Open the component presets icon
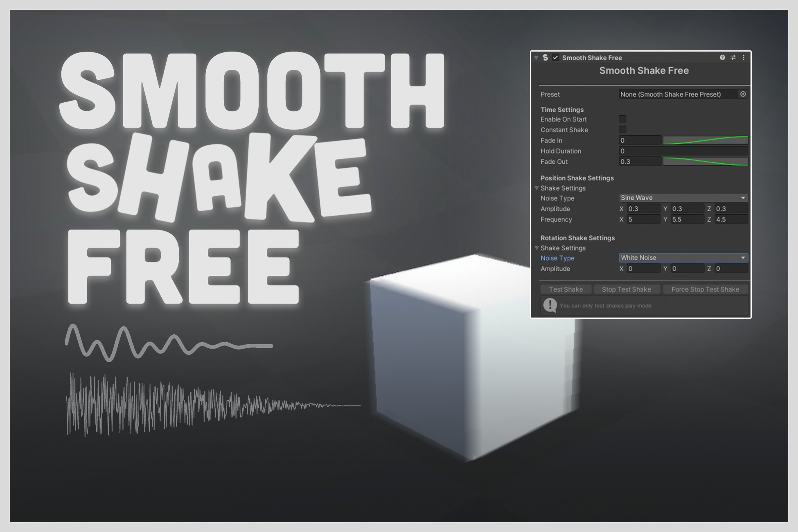Viewport: 798px width, 532px height. (x=733, y=58)
